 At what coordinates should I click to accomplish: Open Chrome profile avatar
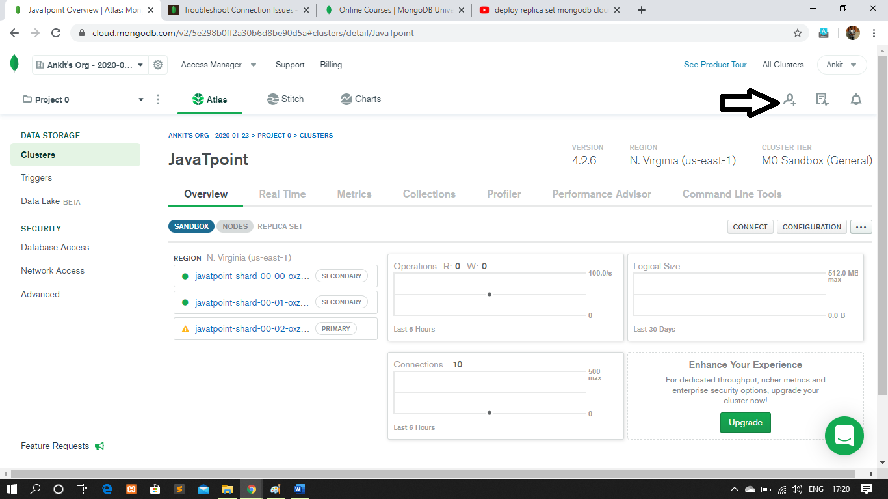pos(852,33)
